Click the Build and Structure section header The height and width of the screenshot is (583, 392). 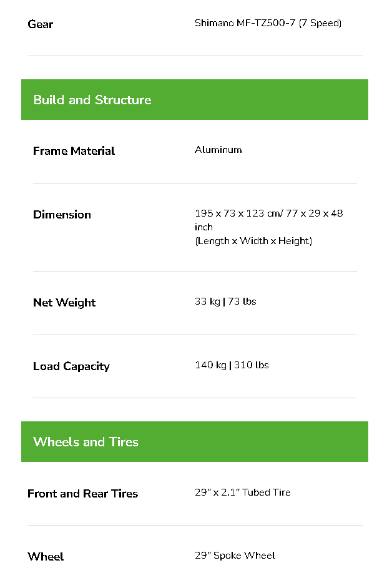(92, 100)
